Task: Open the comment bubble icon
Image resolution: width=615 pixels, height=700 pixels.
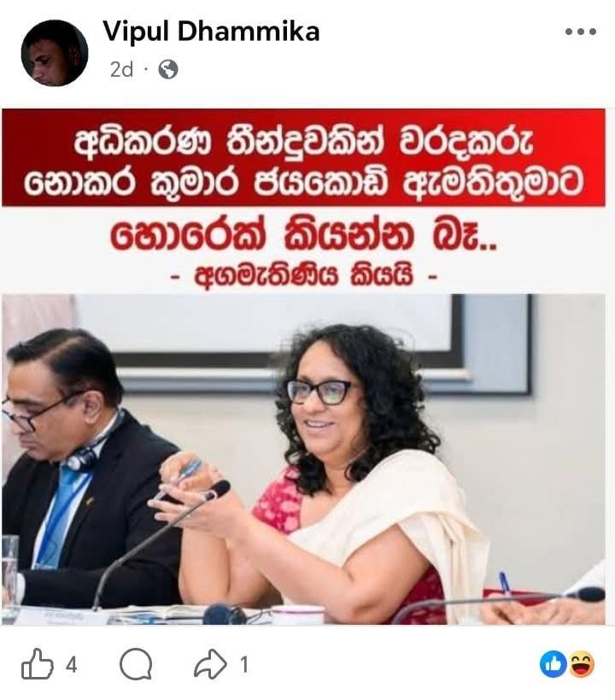Action: tap(136, 664)
